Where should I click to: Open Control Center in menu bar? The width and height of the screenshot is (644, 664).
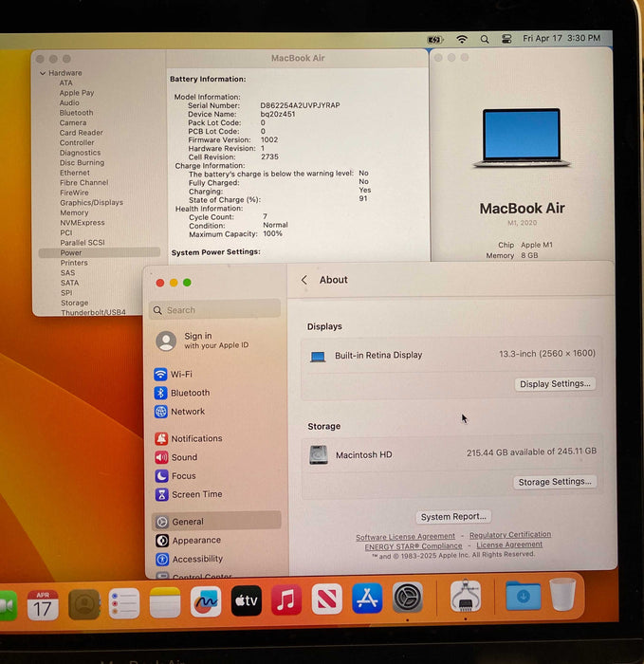(x=506, y=39)
